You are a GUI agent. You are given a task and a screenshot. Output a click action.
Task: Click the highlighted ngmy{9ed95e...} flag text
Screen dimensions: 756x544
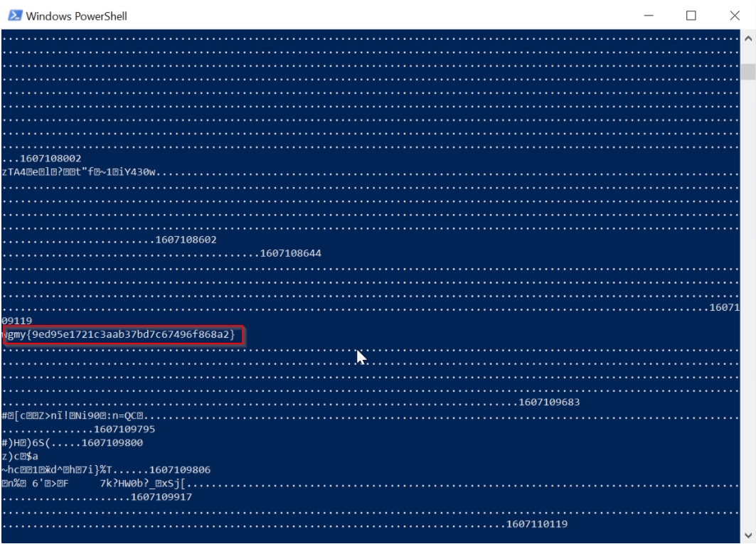124,334
